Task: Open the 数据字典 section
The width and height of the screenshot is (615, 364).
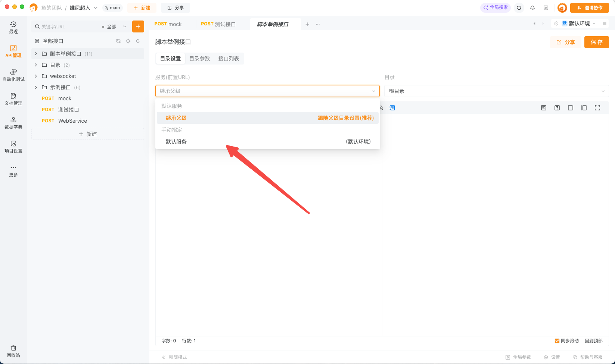Action: click(x=13, y=123)
